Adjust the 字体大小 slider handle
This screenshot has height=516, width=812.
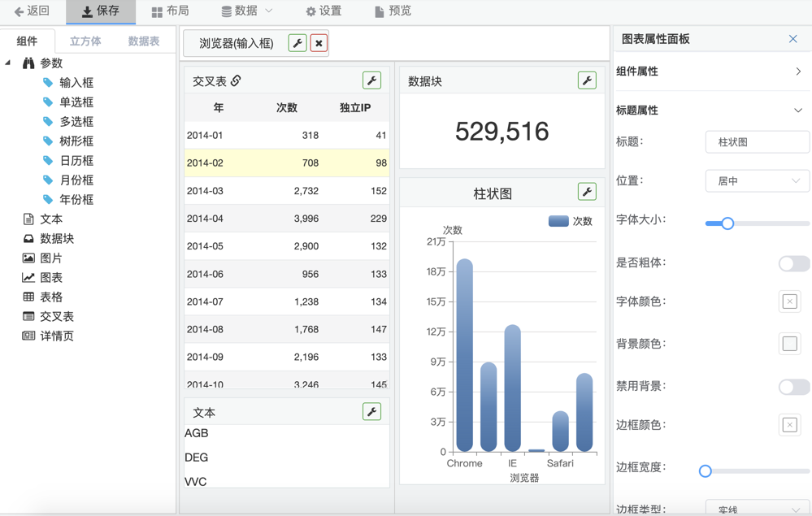[x=727, y=223]
